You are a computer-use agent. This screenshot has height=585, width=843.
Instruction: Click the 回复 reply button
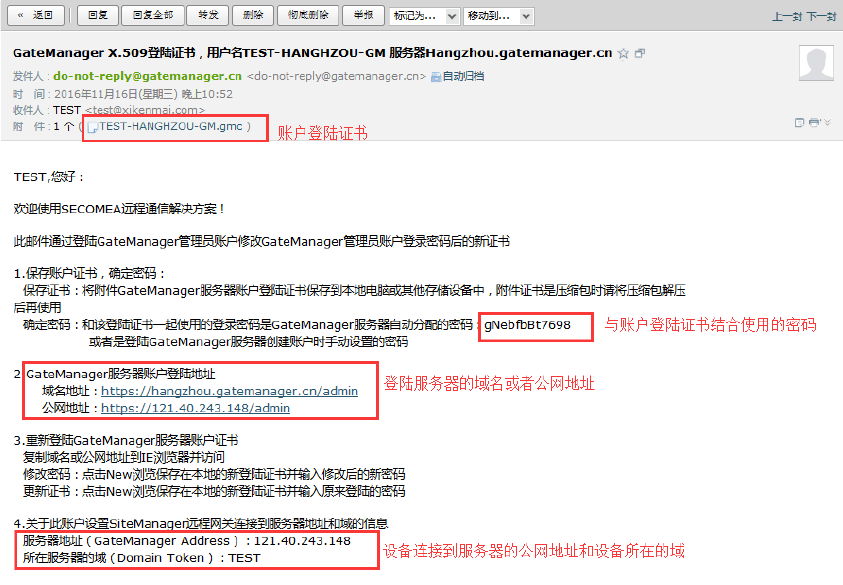[x=97, y=16]
